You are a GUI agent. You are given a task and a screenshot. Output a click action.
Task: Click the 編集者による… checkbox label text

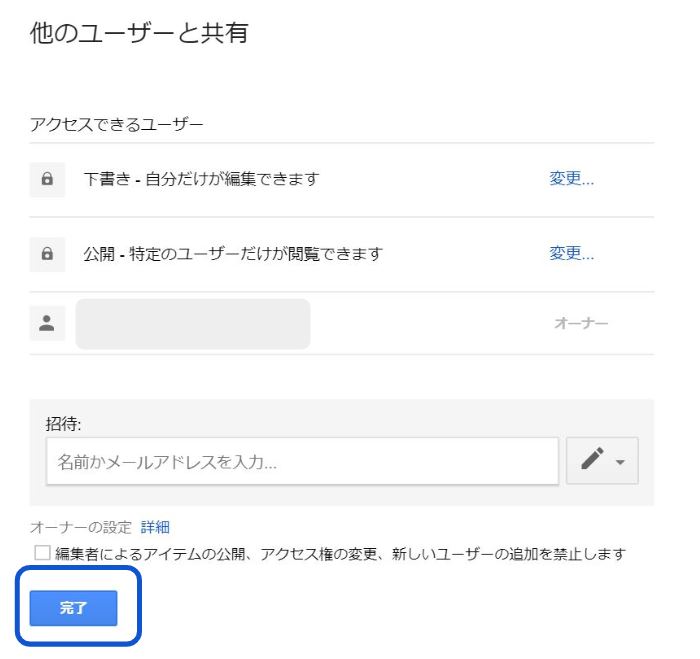coord(340,553)
